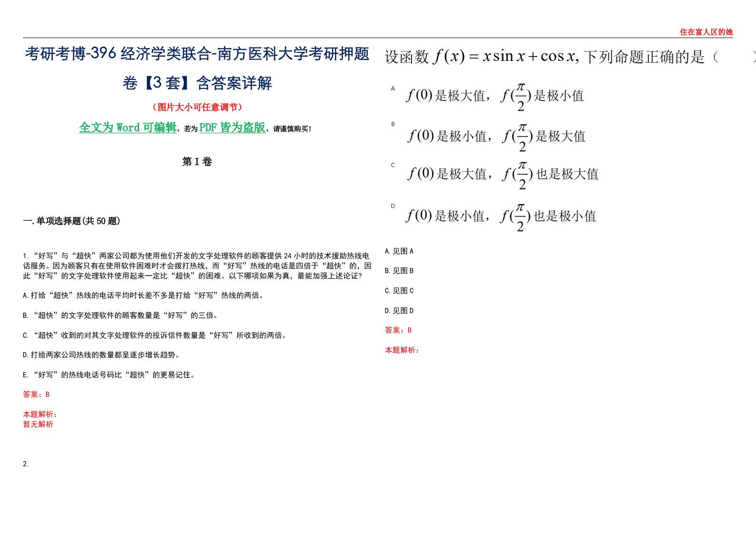
Task: Click formula option D '也是极小值'
Action: tap(501, 217)
